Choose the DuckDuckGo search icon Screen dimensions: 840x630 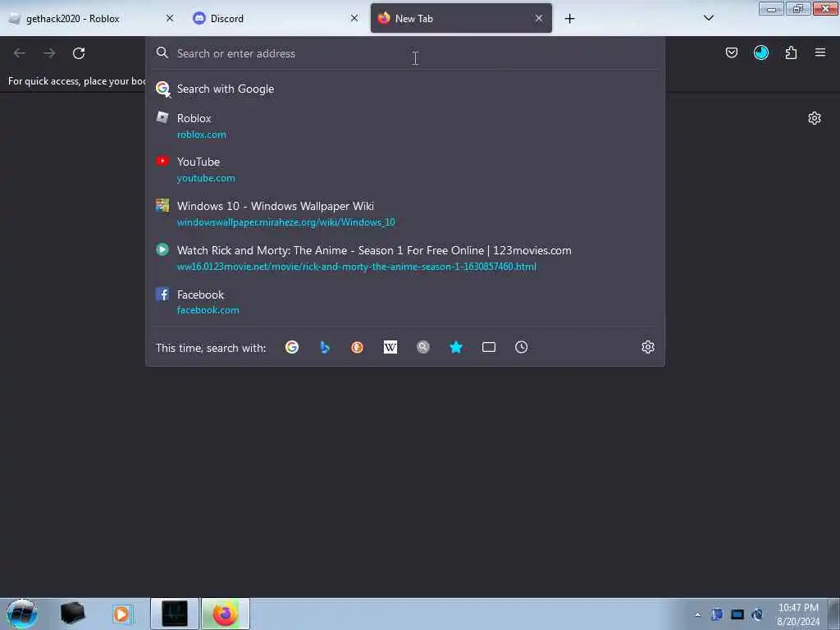[358, 347]
